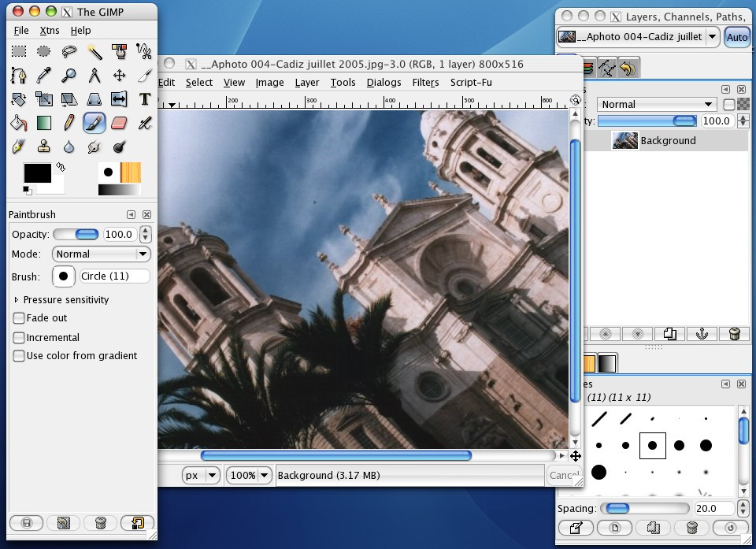756x549 pixels.
Task: Select the Fuzzy Select (magic wand) tool
Action: [x=95, y=50]
